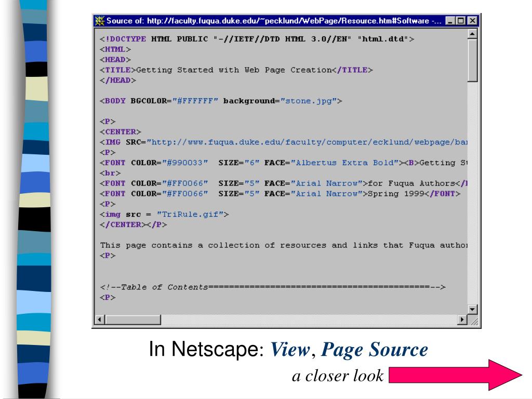Click the "#FFFFFF" BGCOLOR value
Screen dimensions: 532x399
click(x=195, y=101)
